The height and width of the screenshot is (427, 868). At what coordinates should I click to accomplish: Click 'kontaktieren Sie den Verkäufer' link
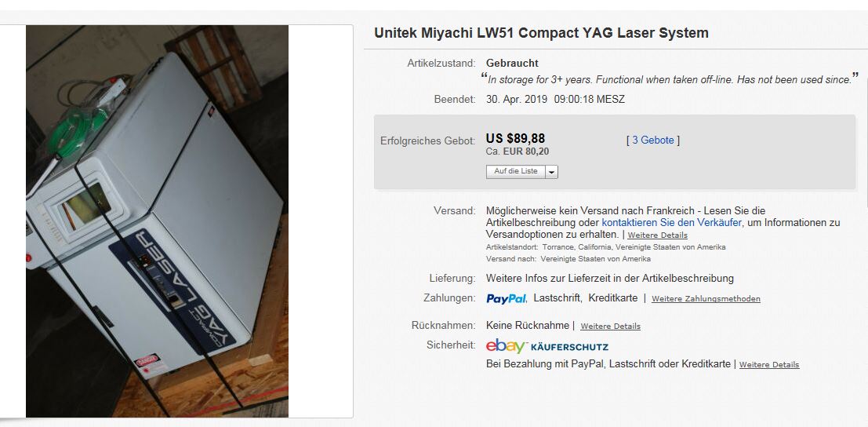point(671,223)
